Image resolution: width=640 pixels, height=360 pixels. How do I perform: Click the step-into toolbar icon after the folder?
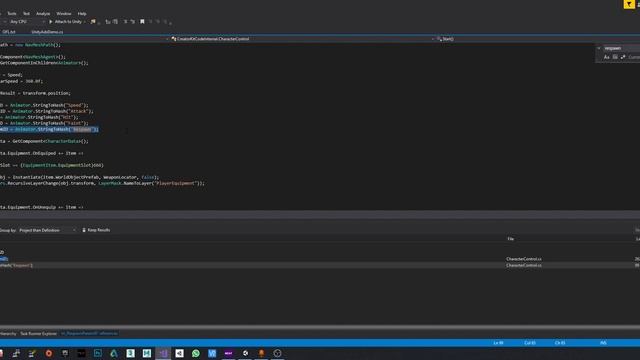pos(108,22)
